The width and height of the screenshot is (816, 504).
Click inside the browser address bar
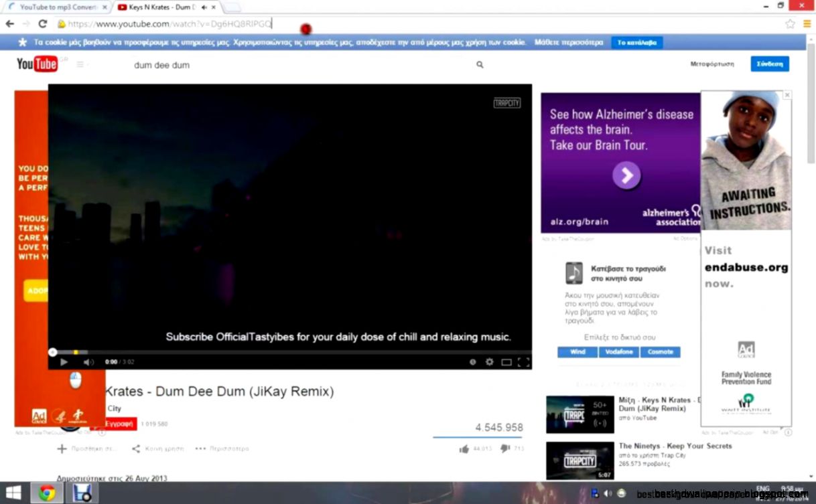pyautogui.click(x=201, y=23)
